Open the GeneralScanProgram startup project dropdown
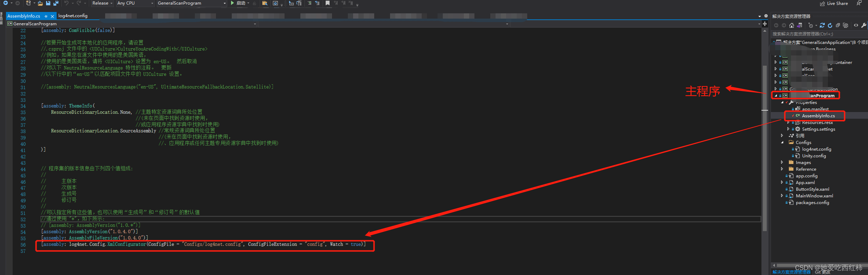868x275 pixels. (192, 3)
